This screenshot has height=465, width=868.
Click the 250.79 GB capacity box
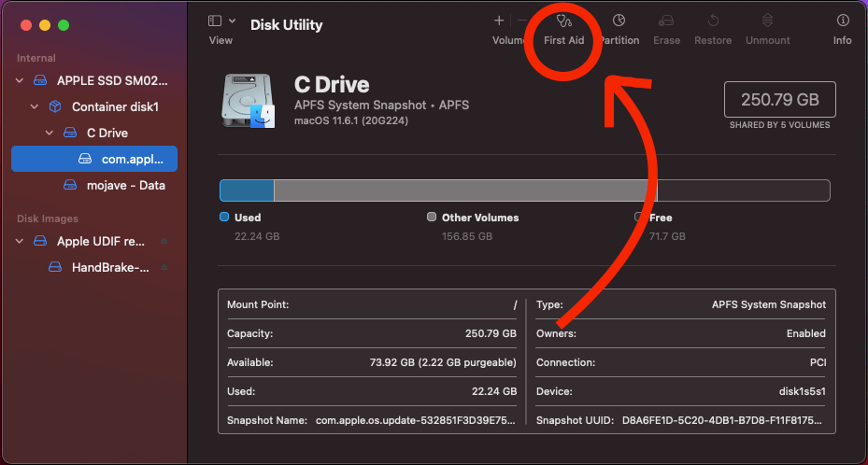tap(779, 100)
